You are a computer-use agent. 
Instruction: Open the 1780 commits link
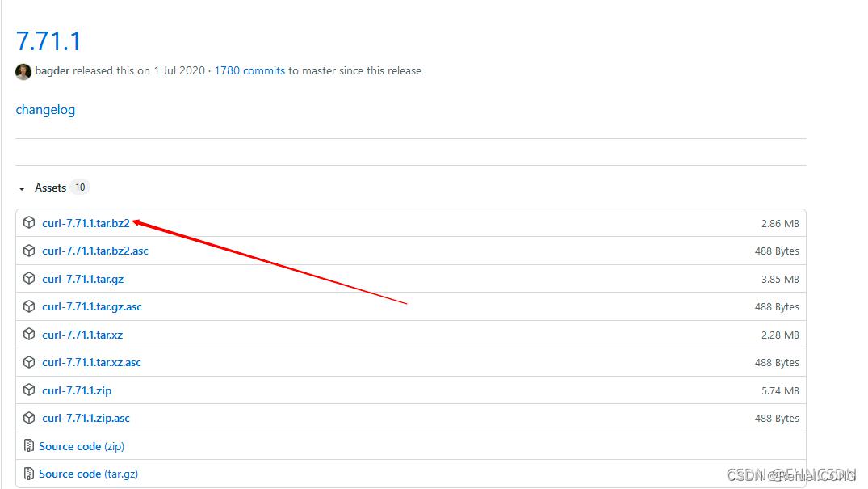point(249,71)
